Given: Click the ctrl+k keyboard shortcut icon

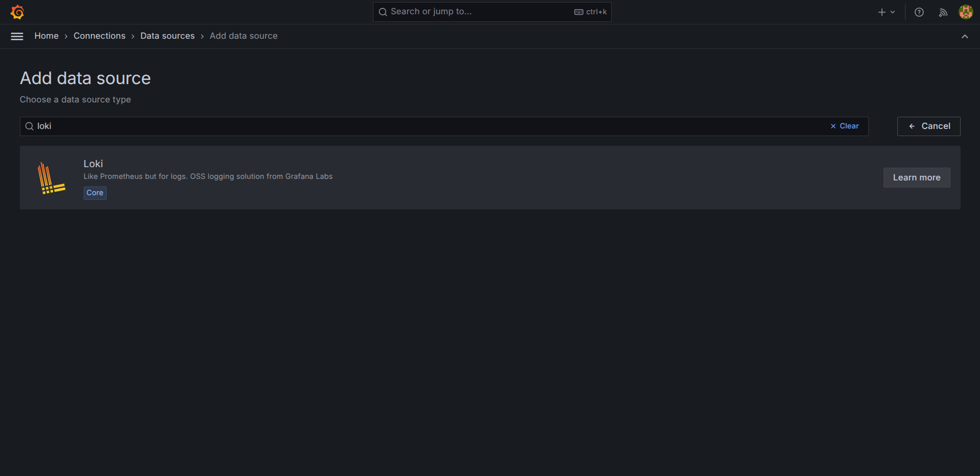Looking at the screenshot, I should pos(579,12).
